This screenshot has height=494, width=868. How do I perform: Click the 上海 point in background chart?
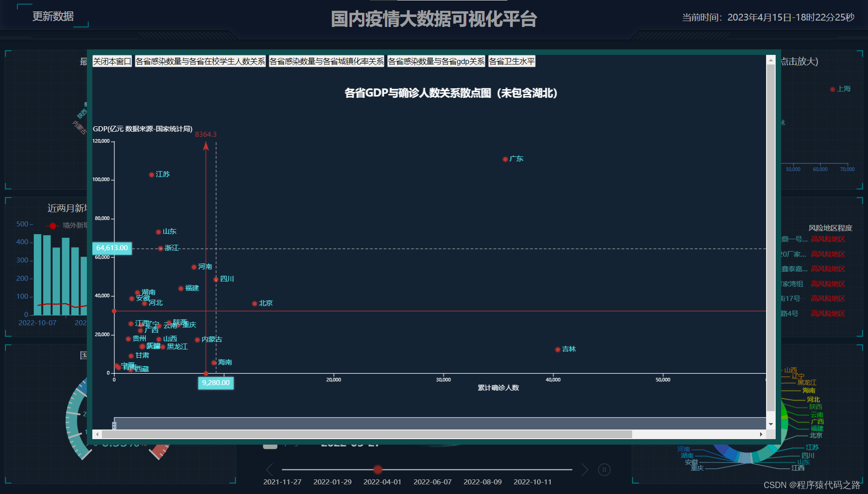(x=833, y=89)
